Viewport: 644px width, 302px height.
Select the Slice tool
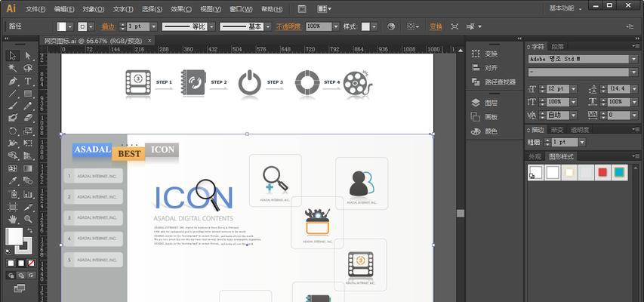28,207
